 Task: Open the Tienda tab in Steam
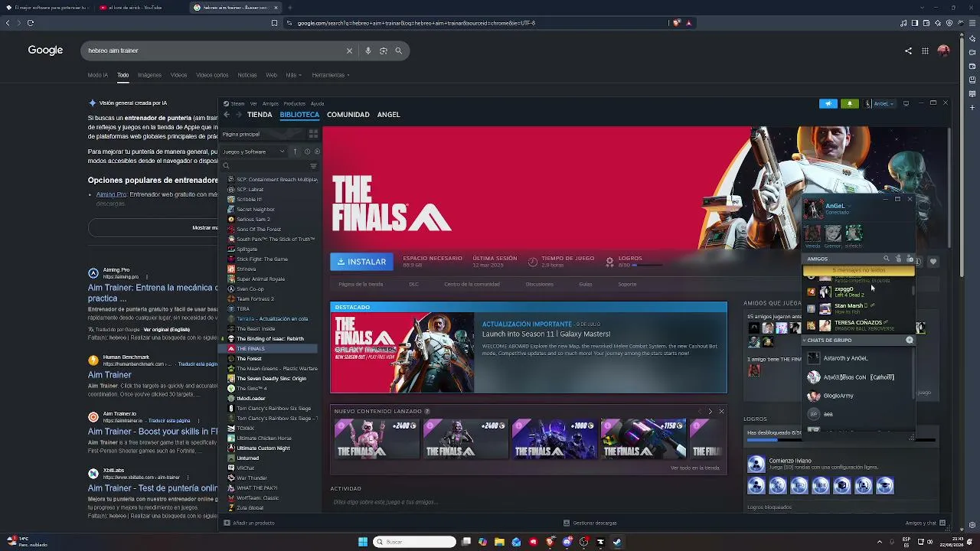click(260, 115)
